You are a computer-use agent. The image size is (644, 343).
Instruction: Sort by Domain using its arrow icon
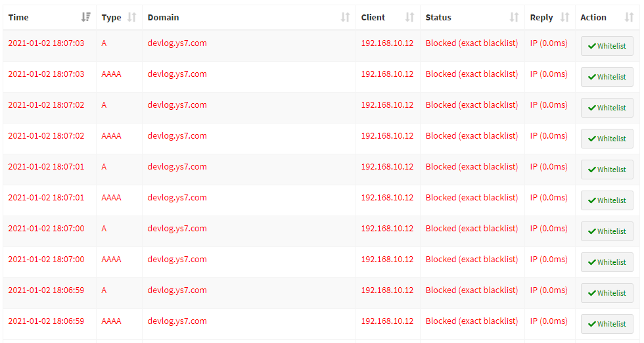(x=345, y=18)
